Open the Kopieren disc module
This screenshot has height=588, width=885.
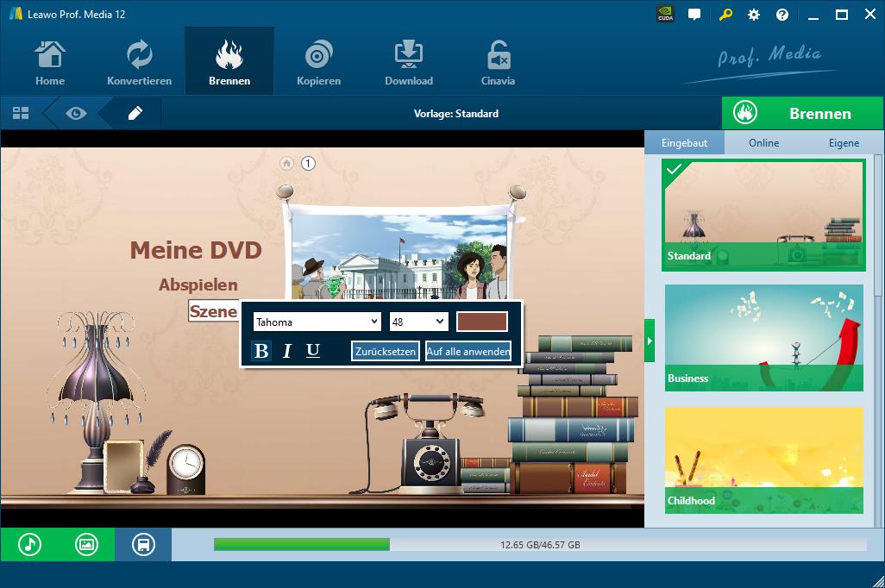click(318, 63)
